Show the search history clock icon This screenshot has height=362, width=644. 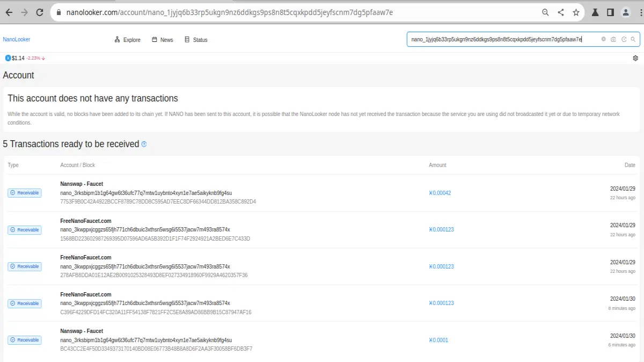tap(624, 39)
